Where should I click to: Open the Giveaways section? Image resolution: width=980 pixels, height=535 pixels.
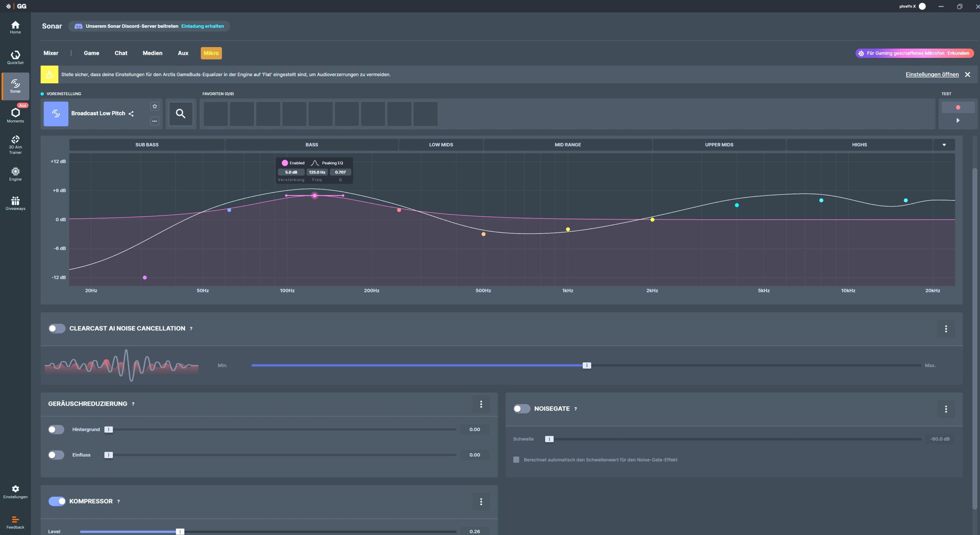point(15,203)
